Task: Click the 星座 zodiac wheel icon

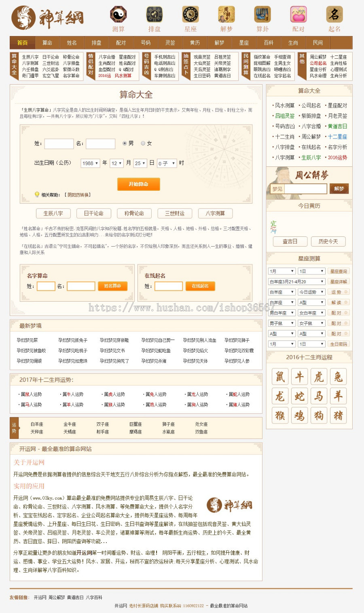Action: (x=190, y=15)
